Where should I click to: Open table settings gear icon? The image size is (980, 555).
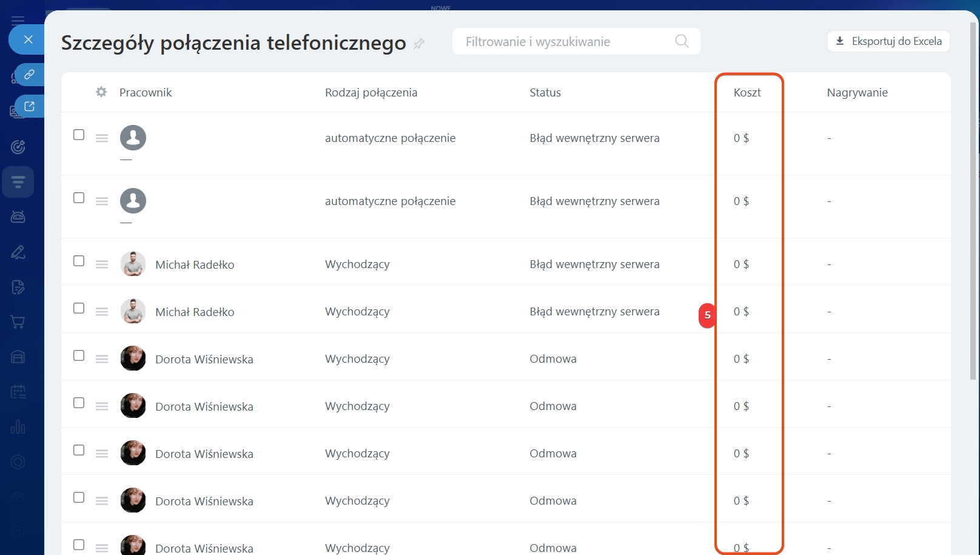[x=101, y=92]
